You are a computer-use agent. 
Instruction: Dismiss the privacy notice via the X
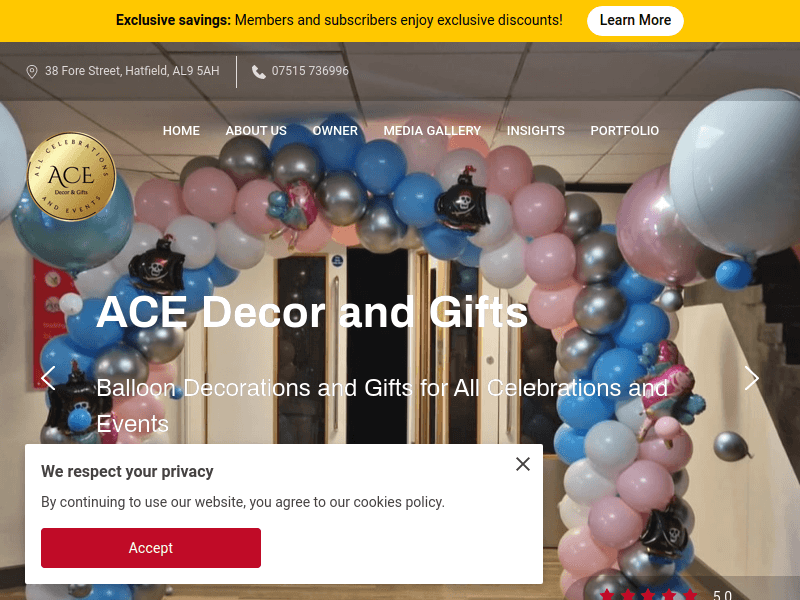pyautogui.click(x=522, y=464)
